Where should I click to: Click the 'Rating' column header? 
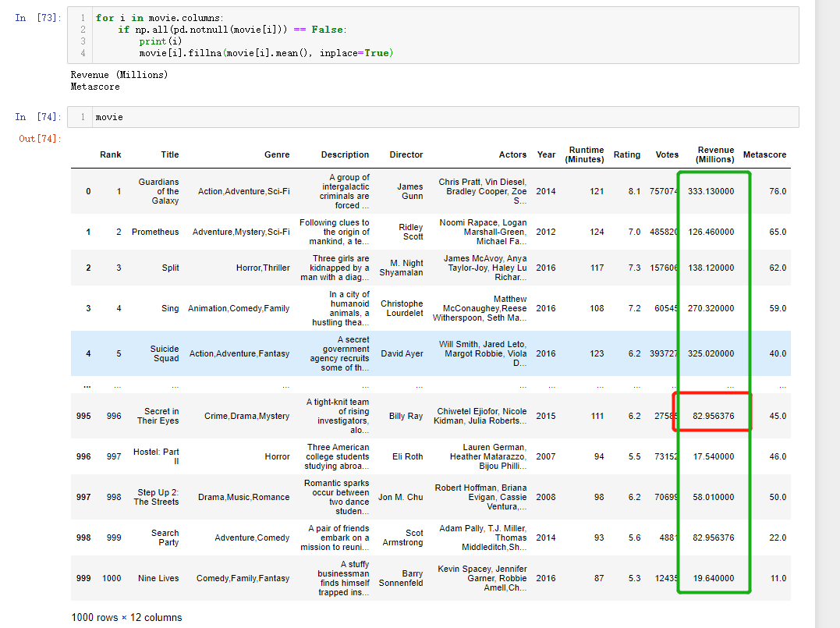pos(627,154)
